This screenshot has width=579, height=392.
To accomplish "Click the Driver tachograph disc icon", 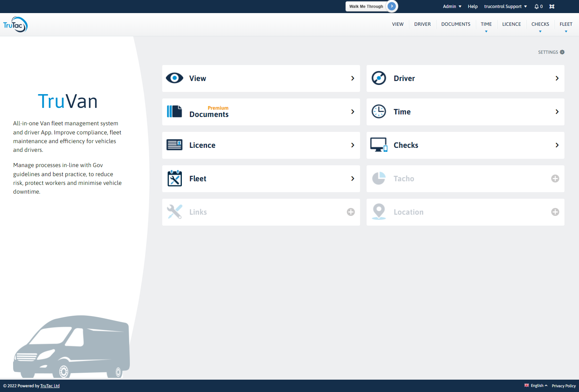I will coord(379,78).
